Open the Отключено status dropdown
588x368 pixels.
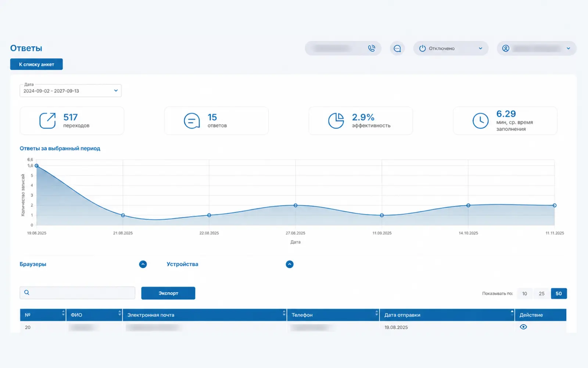tap(451, 48)
